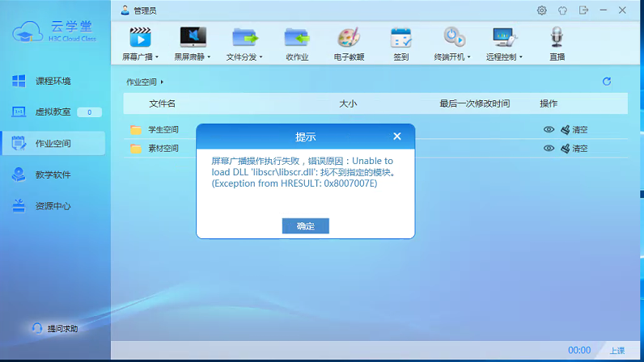Open settings gear in title bar
The width and height of the screenshot is (644, 362).
click(x=542, y=11)
